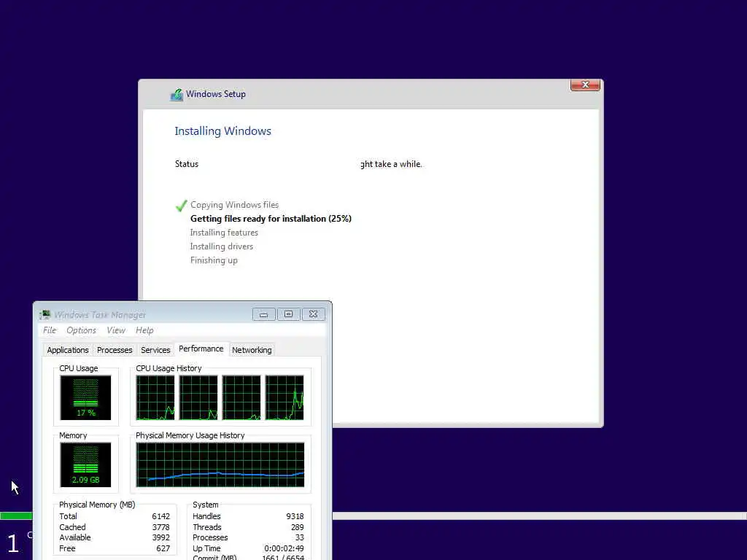Switch to the Networking tab

tap(252, 350)
